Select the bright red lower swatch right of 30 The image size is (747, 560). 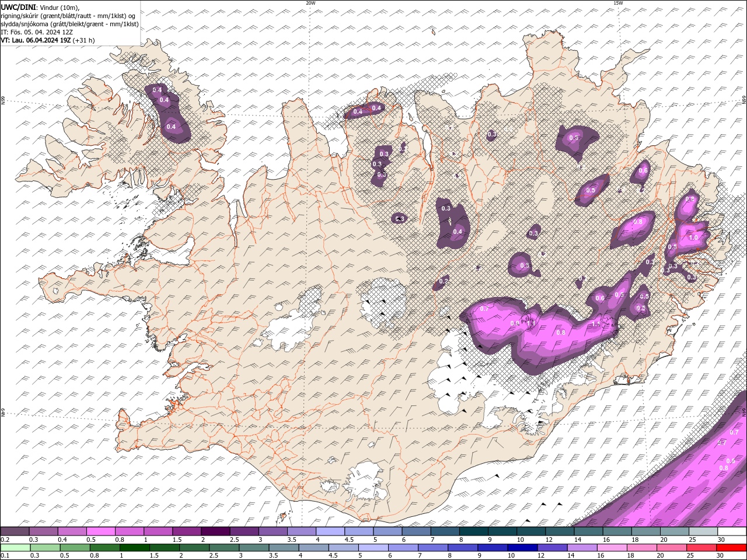(731, 548)
